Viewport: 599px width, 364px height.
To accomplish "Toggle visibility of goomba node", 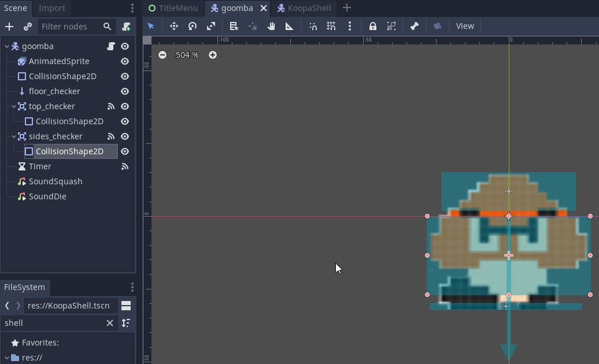I will point(124,46).
